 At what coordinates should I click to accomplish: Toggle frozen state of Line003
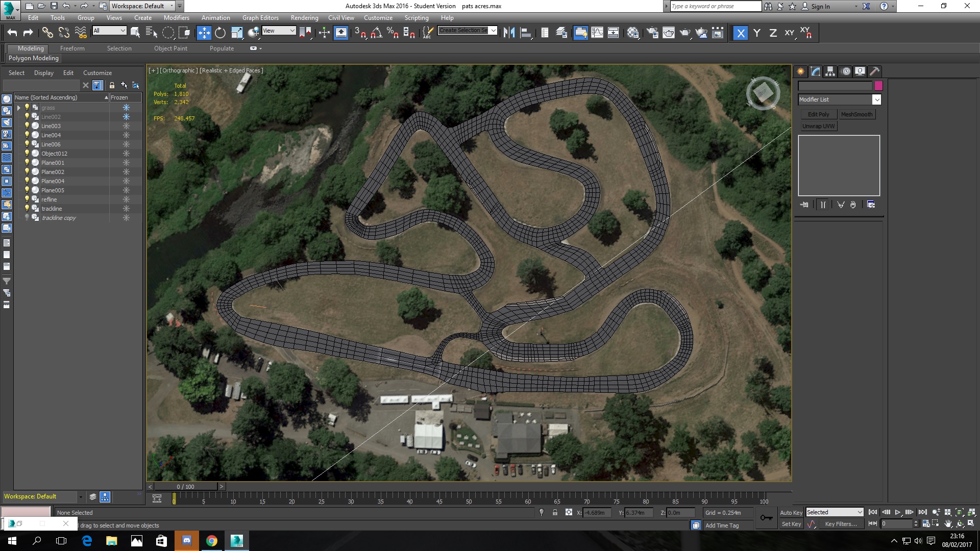coord(126,126)
